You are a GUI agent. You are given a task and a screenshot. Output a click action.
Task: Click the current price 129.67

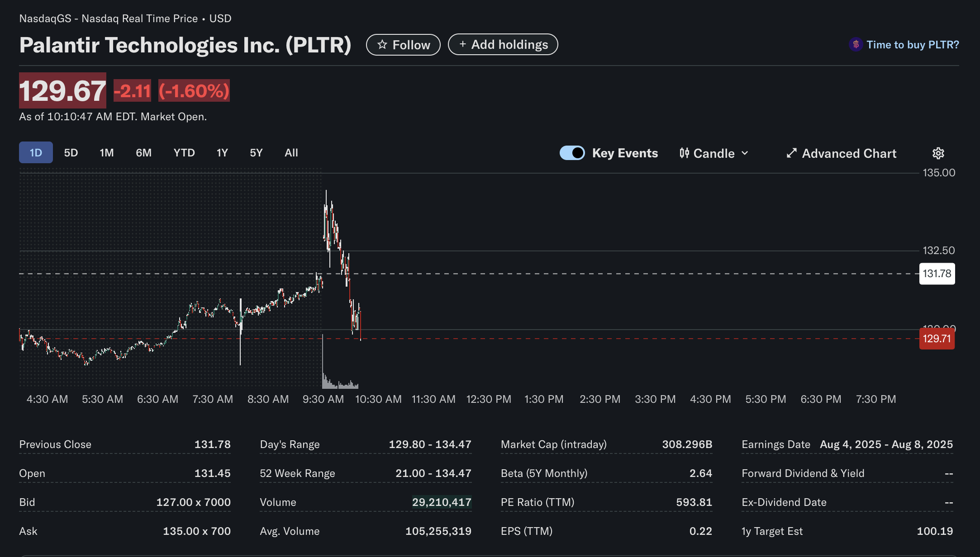coord(62,90)
